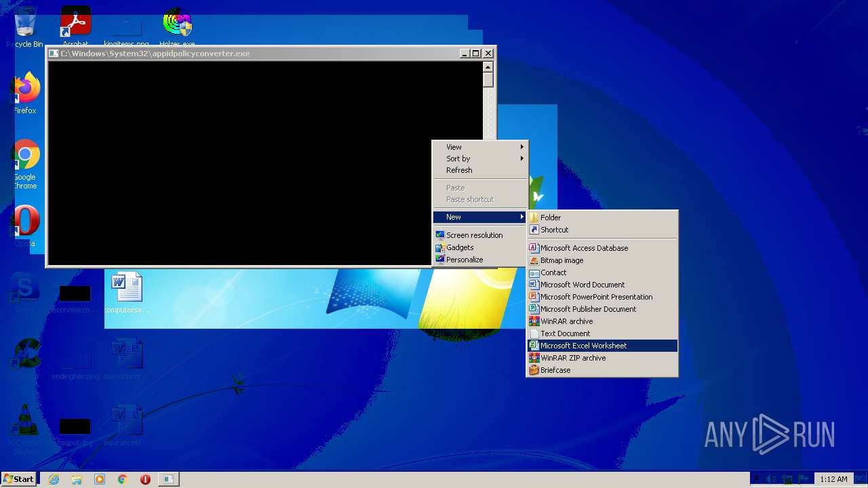
Task: Create a new Microsoft PowerPoint Presentation
Action: [602, 297]
